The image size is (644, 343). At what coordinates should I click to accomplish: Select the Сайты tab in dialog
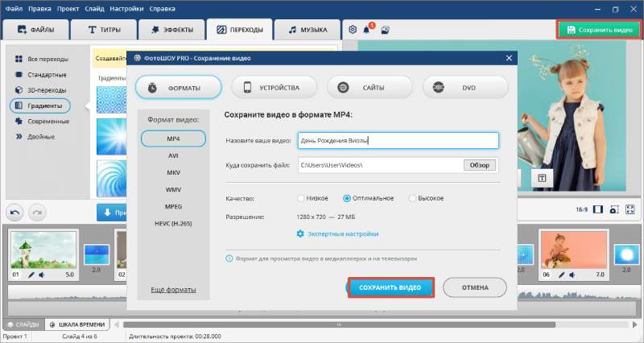[x=370, y=88]
